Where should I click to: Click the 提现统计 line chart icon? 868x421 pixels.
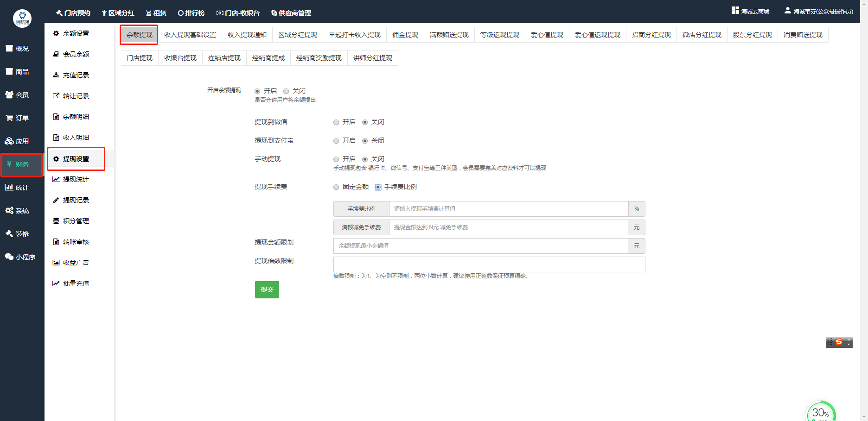pos(56,179)
